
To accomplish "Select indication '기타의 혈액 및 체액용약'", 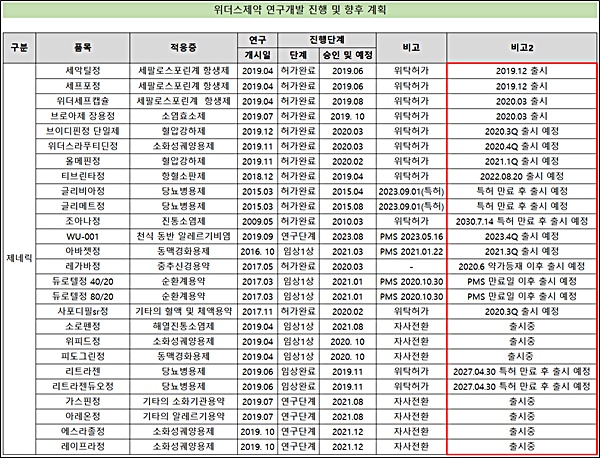I will coord(183,311).
